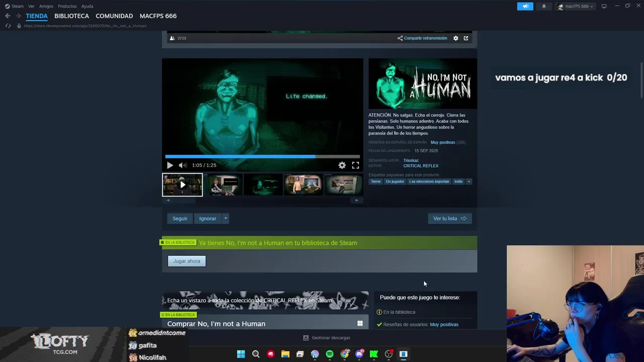The width and height of the screenshot is (644, 362).
Task: Open Spotify from taskbar
Action: 330,354
